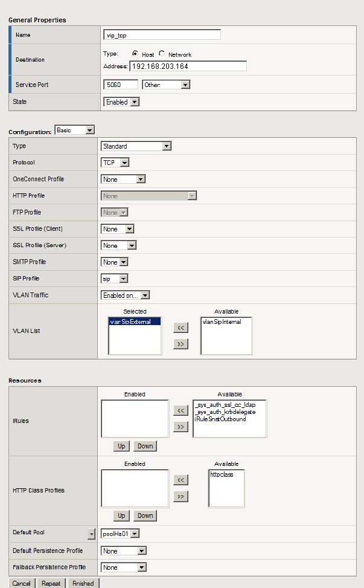
Task: Move VLAN to Selected with << button
Action: (x=180, y=328)
